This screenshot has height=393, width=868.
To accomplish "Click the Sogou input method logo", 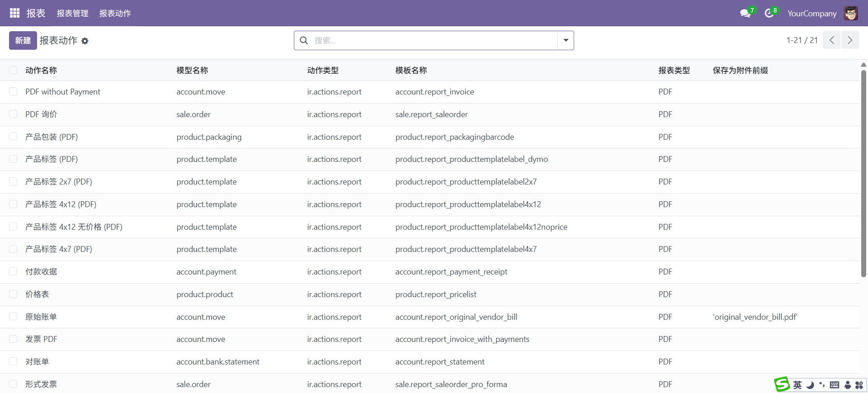I will [782, 384].
